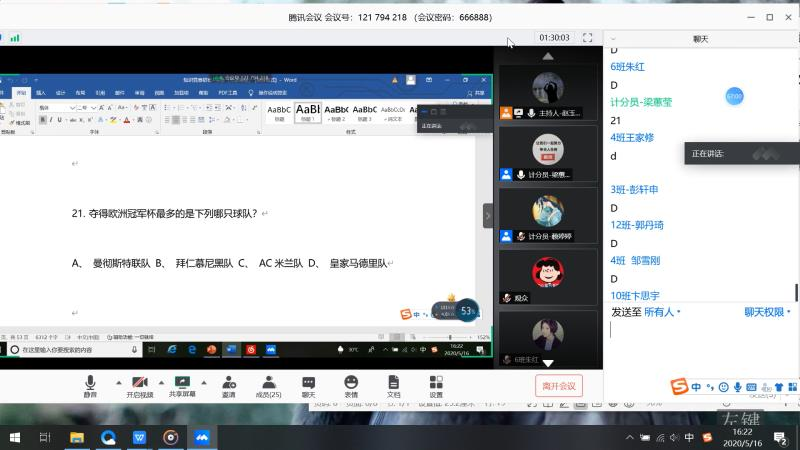
Task: Toggle the Chat (聊天) panel
Action: (x=309, y=385)
